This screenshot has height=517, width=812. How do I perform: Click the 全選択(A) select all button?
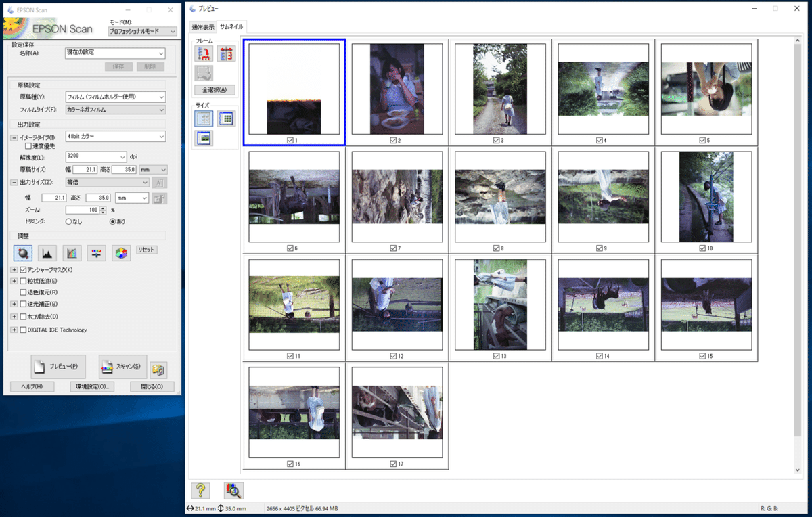pos(215,90)
